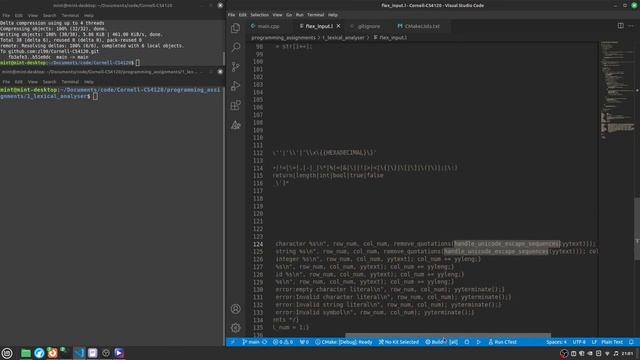The height and width of the screenshot is (360, 640).
Task: Open View menu in upper terminal window
Action: click(33, 16)
